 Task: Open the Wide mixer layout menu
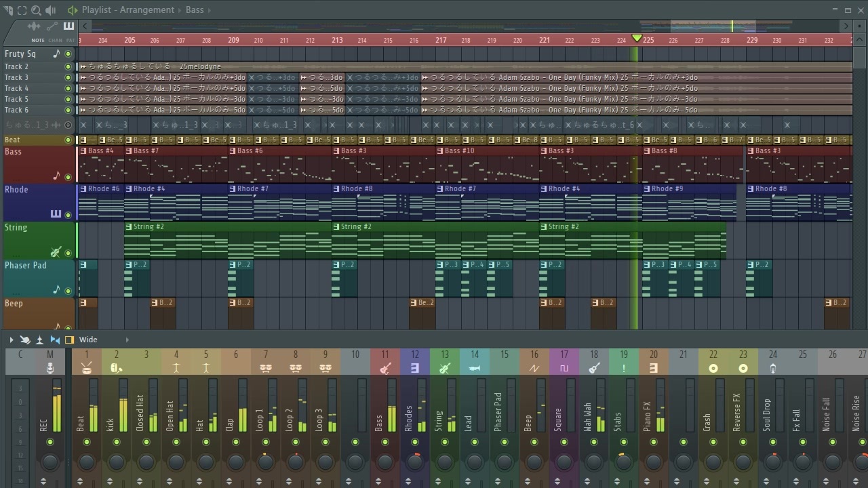[x=88, y=340]
